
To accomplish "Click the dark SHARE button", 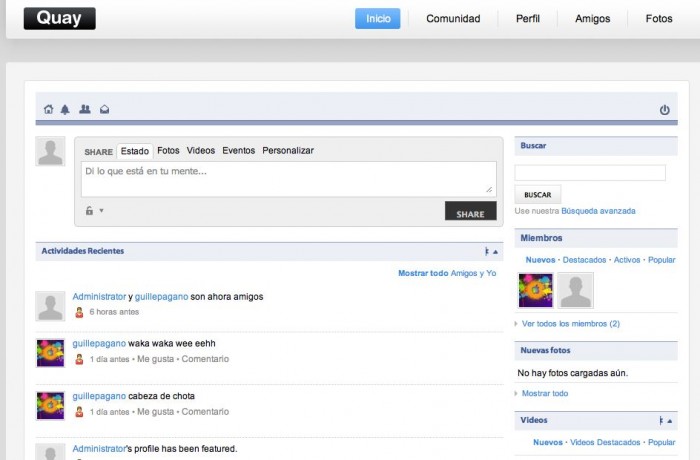I will [x=471, y=211].
